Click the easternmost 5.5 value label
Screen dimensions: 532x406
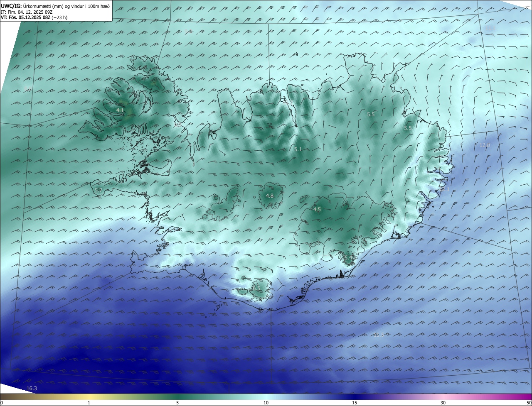pos(408,128)
